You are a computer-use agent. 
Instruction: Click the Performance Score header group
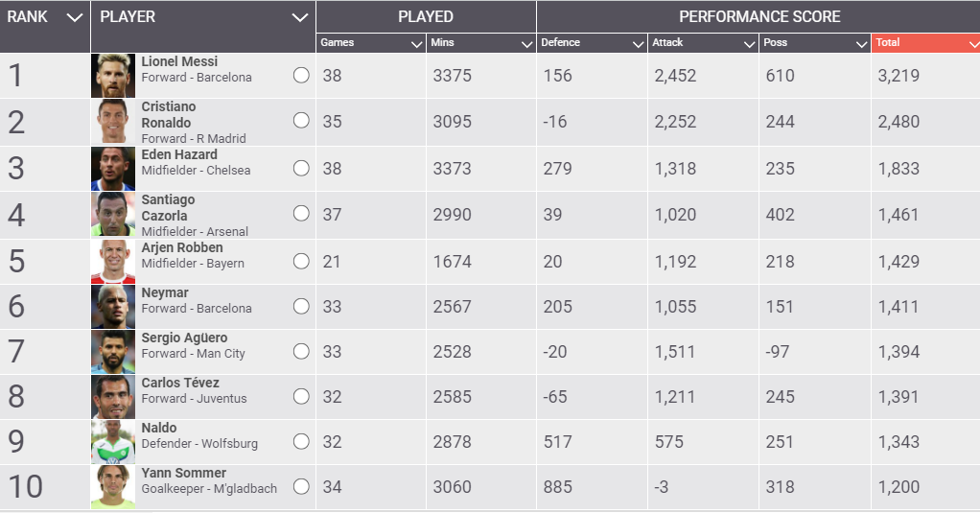click(x=758, y=17)
